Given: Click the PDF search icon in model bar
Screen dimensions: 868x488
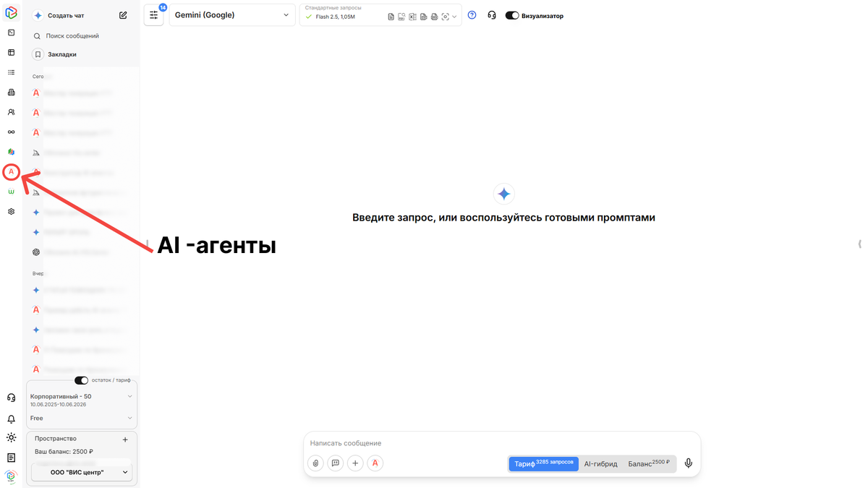Looking at the screenshot, I should point(401,17).
